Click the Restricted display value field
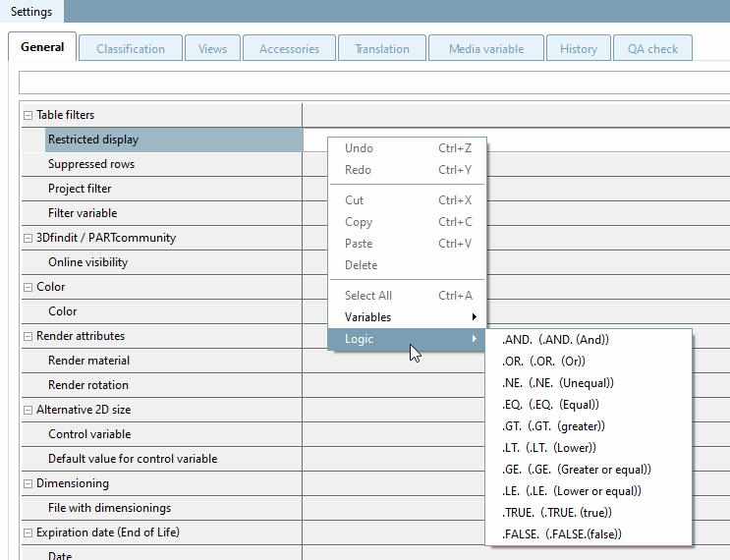Screen dimensions: 730x560 point(609,140)
